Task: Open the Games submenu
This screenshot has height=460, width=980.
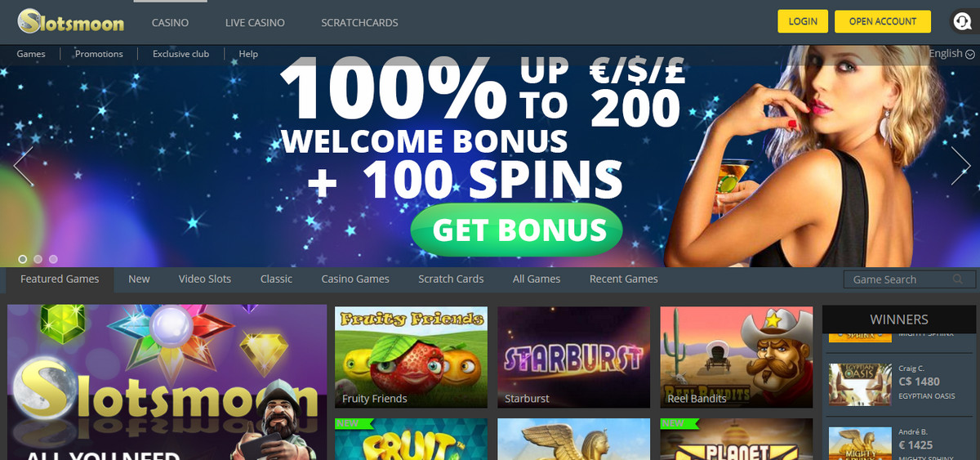Action: coord(31,54)
